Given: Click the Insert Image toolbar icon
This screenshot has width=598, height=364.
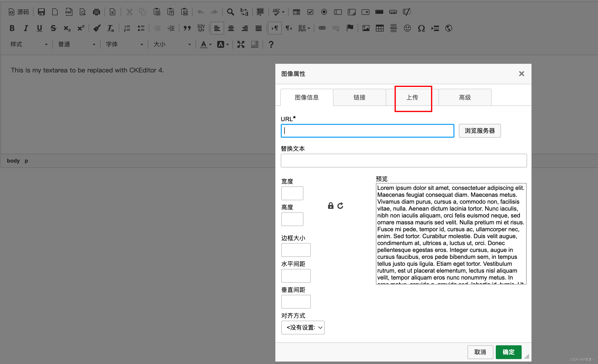Looking at the screenshot, I should pyautogui.click(x=366, y=28).
